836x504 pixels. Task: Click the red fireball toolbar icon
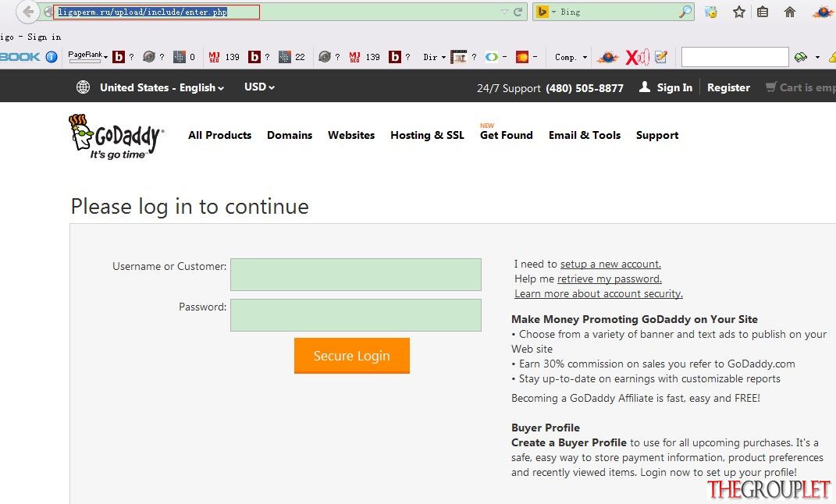pos(522,57)
